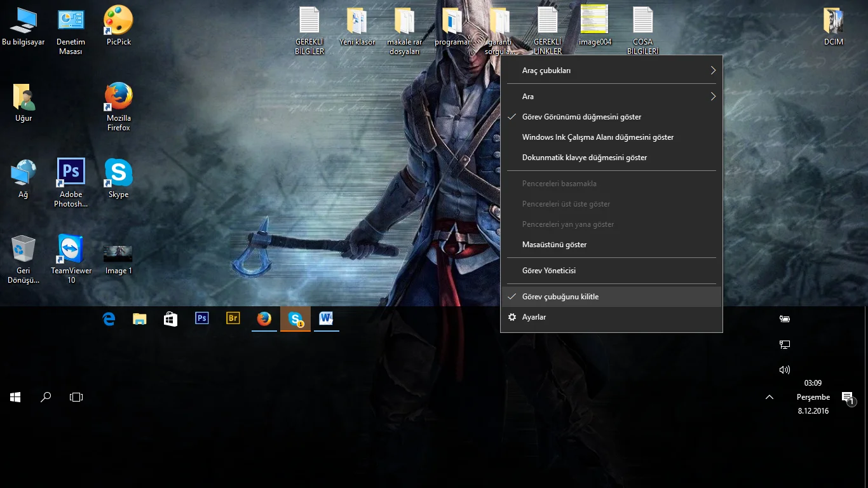
Task: Choose Görev Yöneticisi from context menu
Action: pos(548,271)
